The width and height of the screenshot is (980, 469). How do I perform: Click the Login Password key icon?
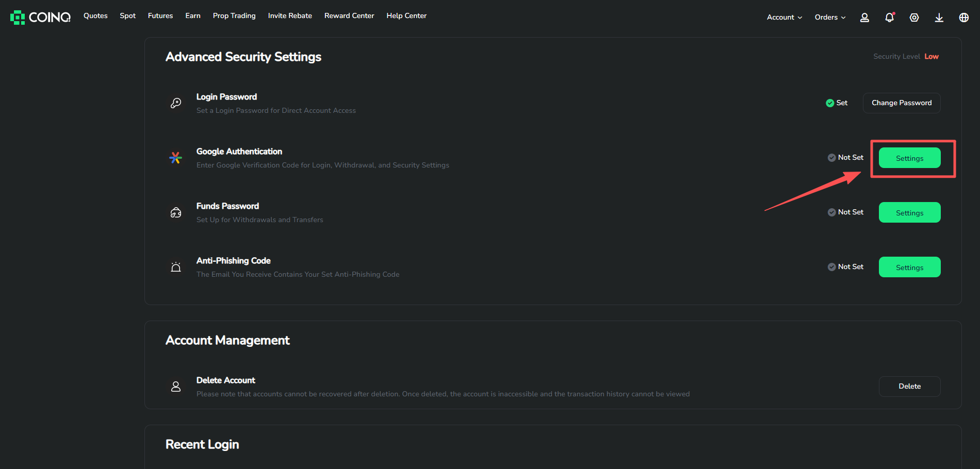point(176,103)
